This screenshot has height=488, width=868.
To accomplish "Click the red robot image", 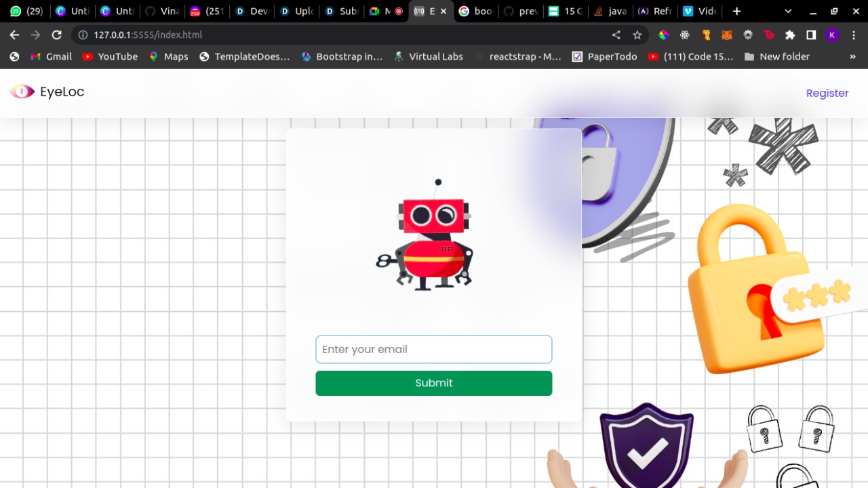I will coord(425,235).
